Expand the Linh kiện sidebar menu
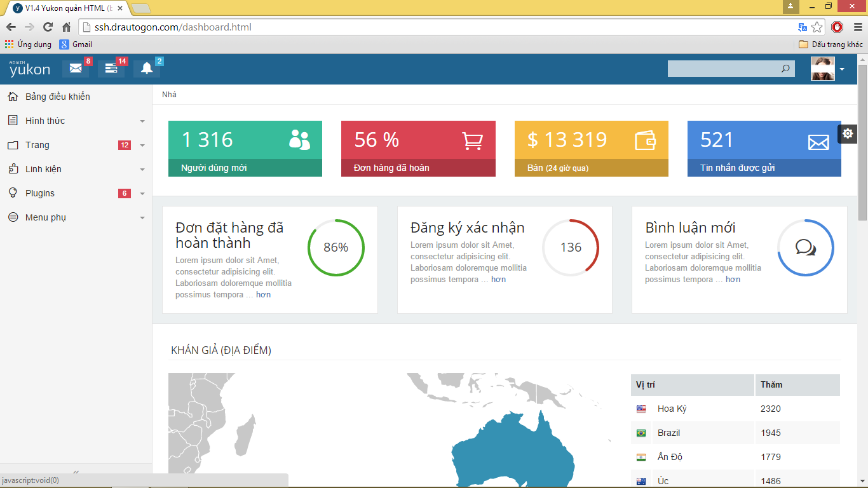Image resolution: width=868 pixels, height=488 pixels. (x=43, y=169)
